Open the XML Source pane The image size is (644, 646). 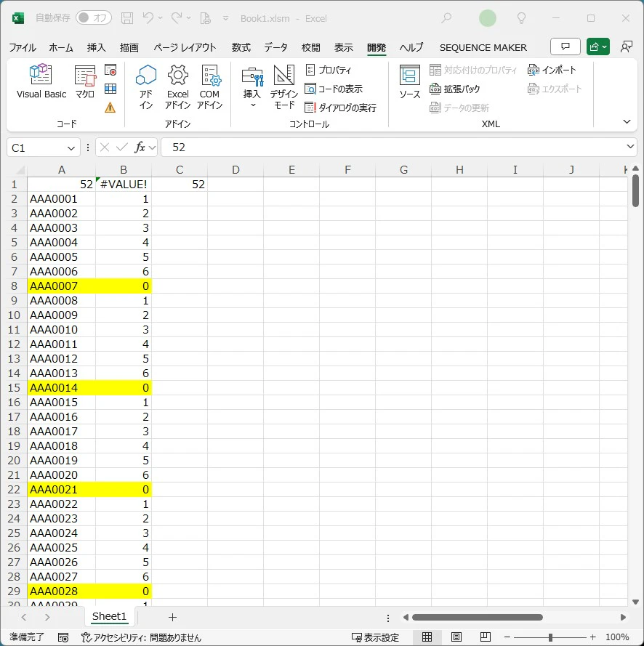pos(409,81)
